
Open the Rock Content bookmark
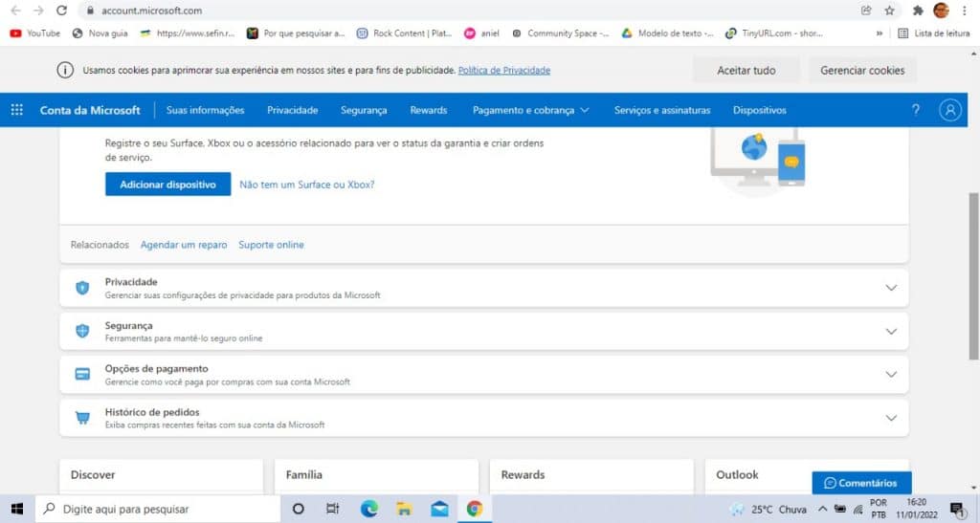click(x=405, y=33)
